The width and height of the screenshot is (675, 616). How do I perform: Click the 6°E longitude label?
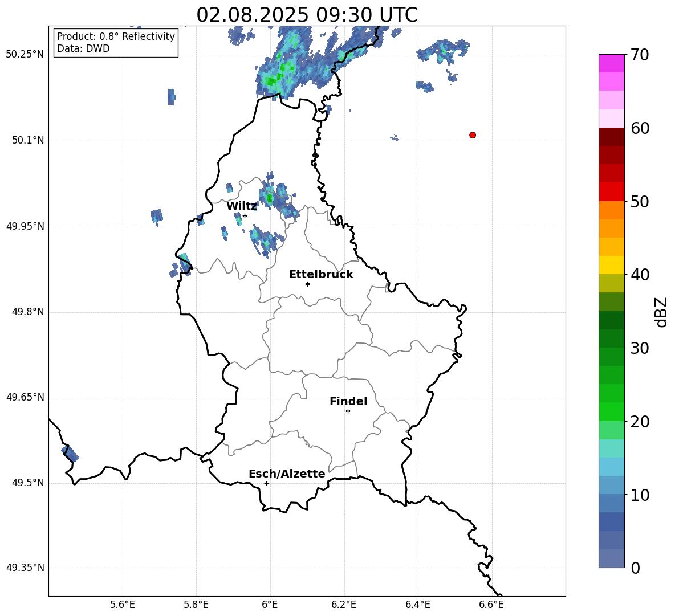[x=270, y=605]
